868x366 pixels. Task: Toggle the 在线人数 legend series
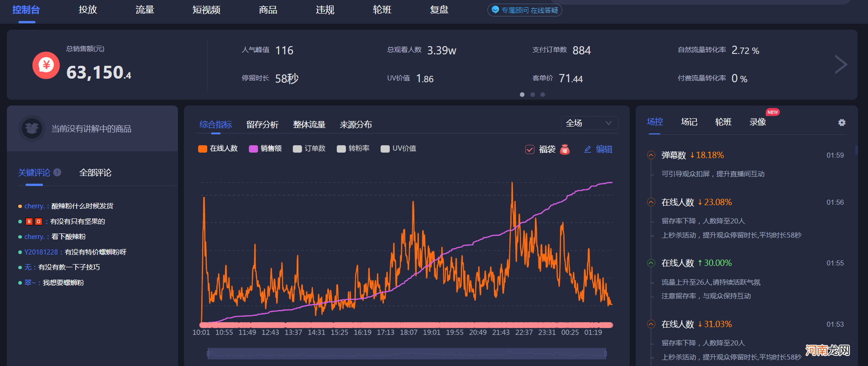click(218, 149)
